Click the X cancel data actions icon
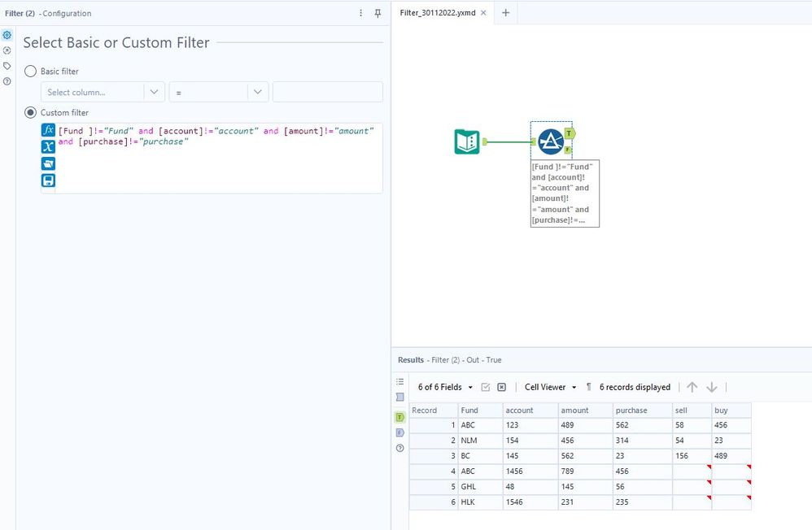Viewport: 812px width, 530px height. click(501, 387)
